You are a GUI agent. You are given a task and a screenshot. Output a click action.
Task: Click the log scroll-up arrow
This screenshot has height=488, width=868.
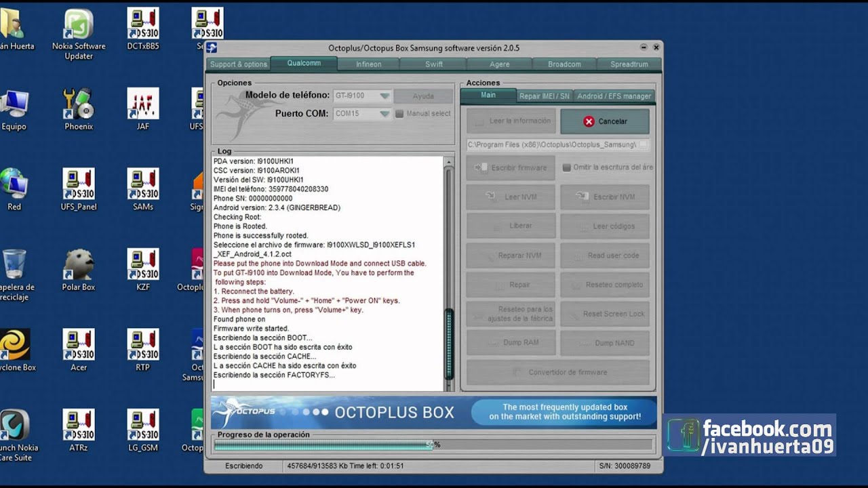coord(448,162)
